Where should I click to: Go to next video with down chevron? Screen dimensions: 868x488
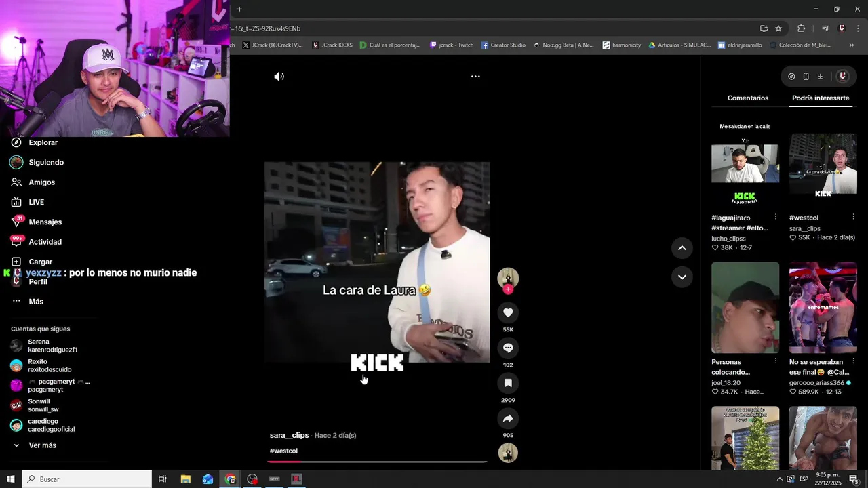[x=682, y=277]
